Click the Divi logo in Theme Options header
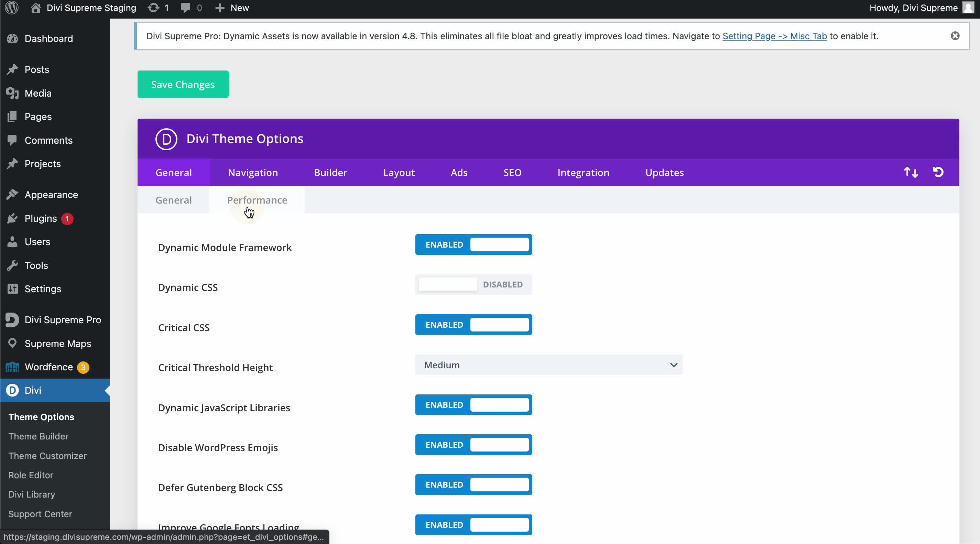The height and width of the screenshot is (544, 980). [x=166, y=139]
